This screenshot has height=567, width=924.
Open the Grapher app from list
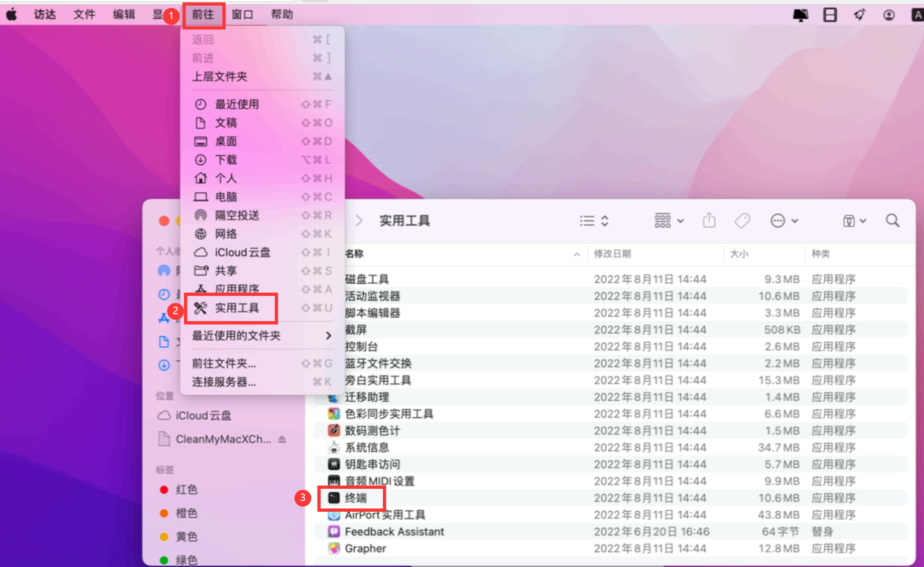pyautogui.click(x=365, y=548)
